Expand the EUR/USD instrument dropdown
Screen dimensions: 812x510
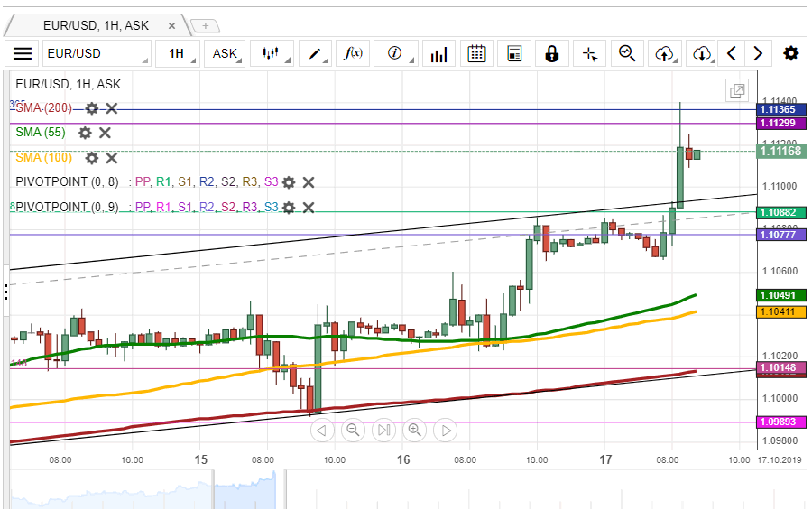click(97, 54)
